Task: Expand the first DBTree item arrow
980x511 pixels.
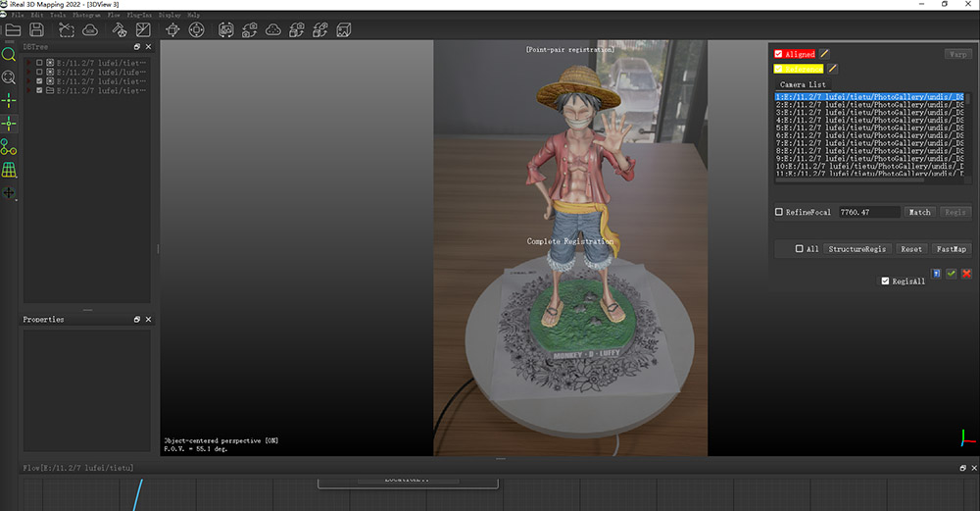Action: click(x=28, y=63)
